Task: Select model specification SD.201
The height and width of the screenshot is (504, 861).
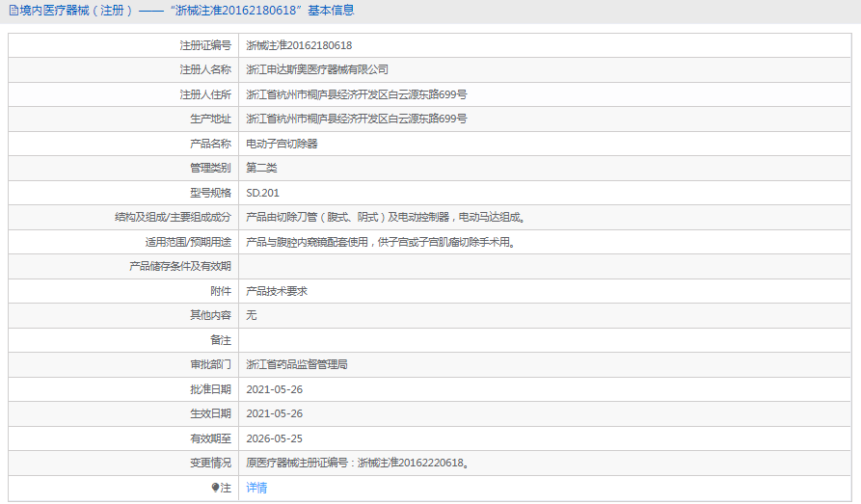Action: tap(262, 193)
